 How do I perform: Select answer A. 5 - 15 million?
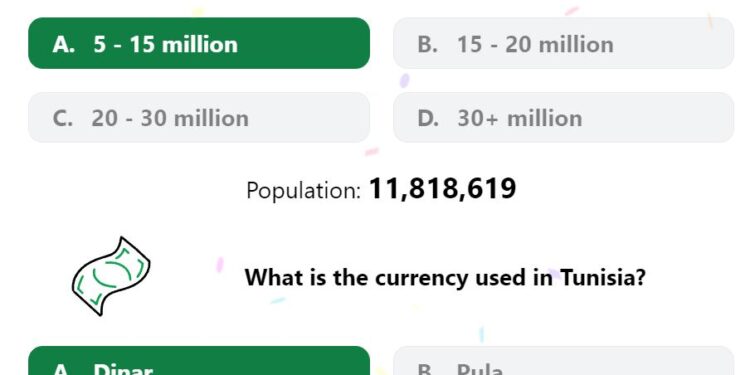[199, 43]
